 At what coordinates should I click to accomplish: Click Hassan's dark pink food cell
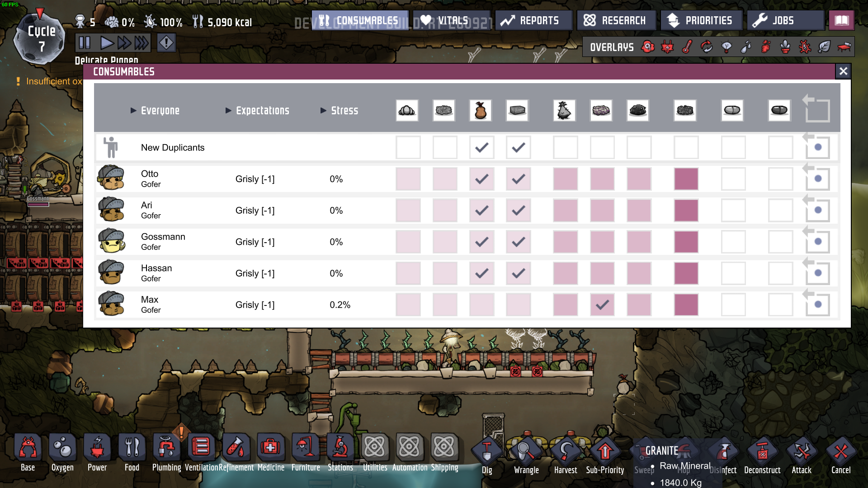coord(686,273)
